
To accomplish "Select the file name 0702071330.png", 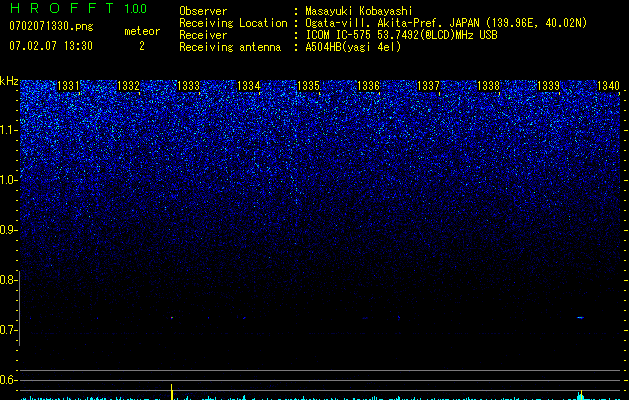I will point(51,26).
